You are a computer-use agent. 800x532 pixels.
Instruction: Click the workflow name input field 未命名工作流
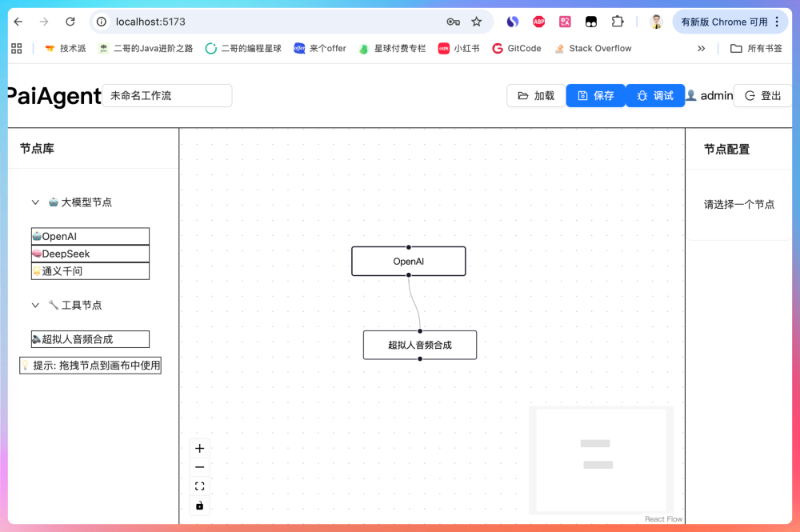click(x=166, y=95)
